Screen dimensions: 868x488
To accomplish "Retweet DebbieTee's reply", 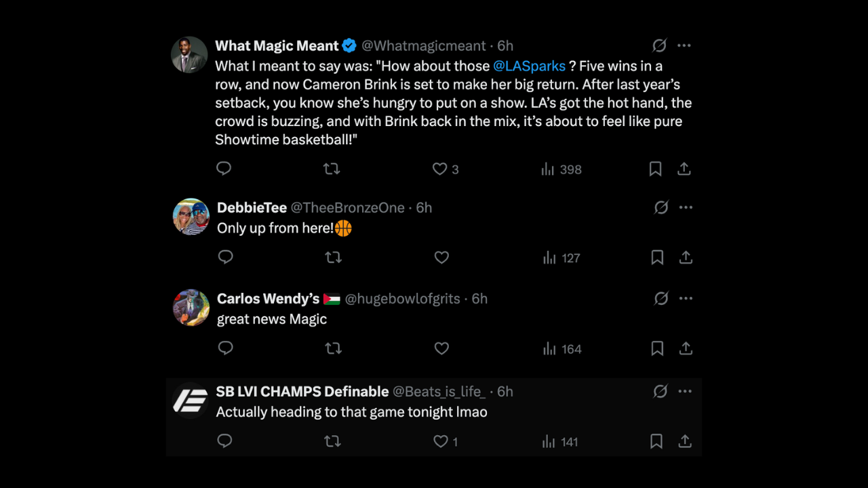I will [333, 258].
